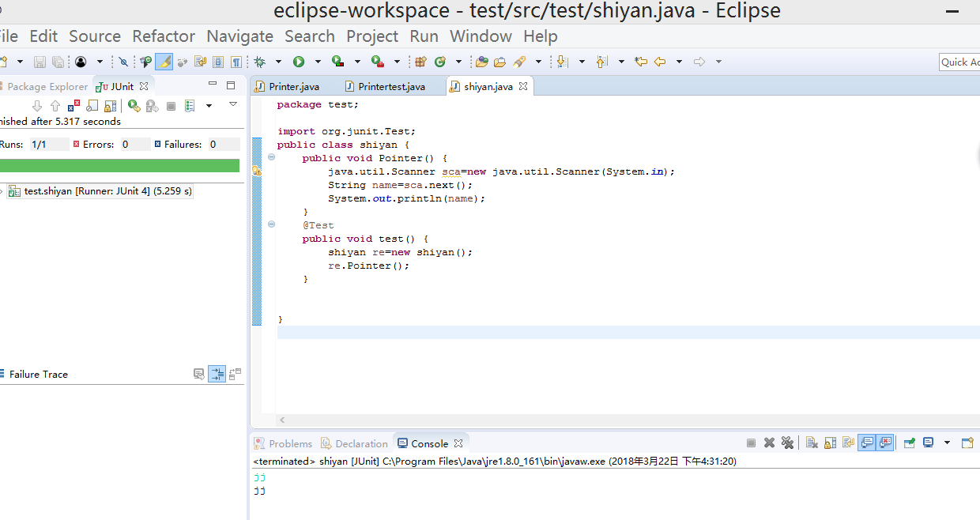Click the Search flashlight icon in toolbar
Image resolution: width=980 pixels, height=520 pixels.
tap(519, 62)
